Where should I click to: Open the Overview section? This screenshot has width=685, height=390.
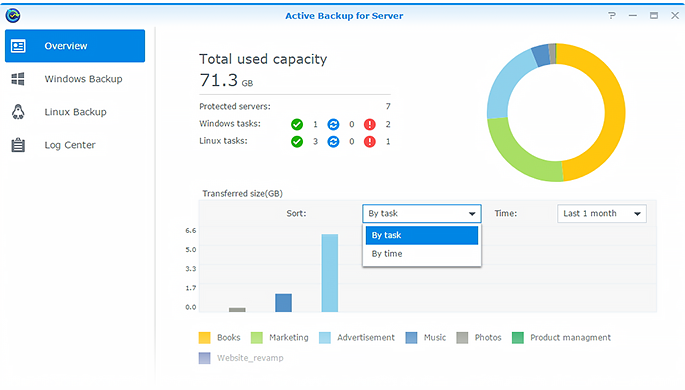coord(75,46)
